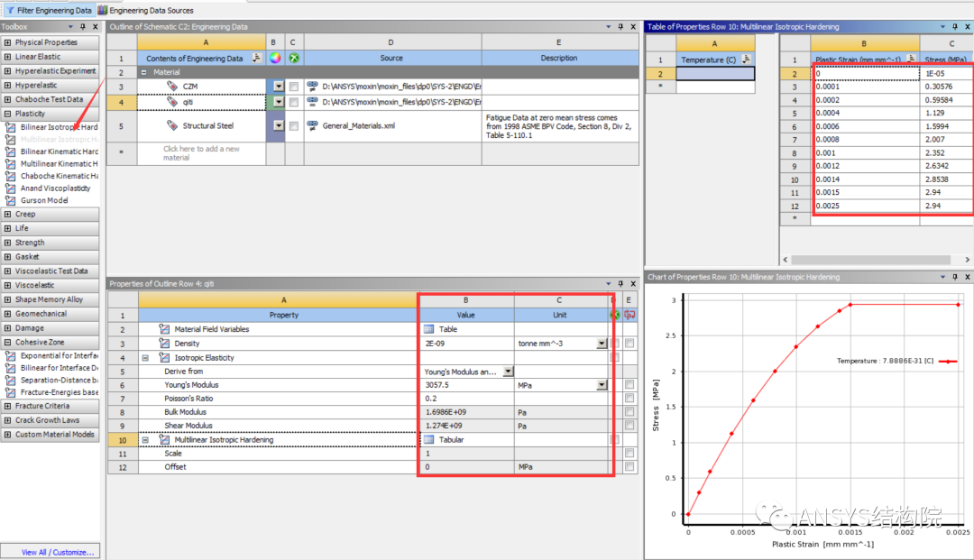
Task: Click Young's Modulus value 3057.5
Action: 466,385
